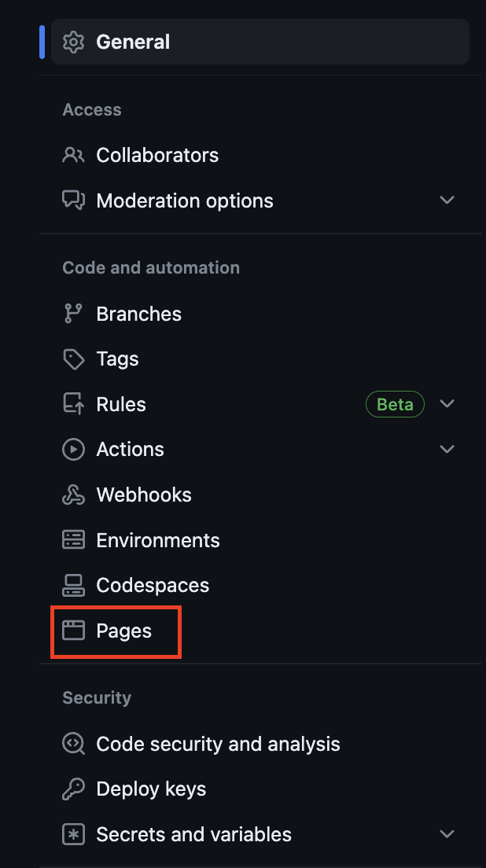Select the Webhooks icon
486x868 pixels.
(73, 495)
